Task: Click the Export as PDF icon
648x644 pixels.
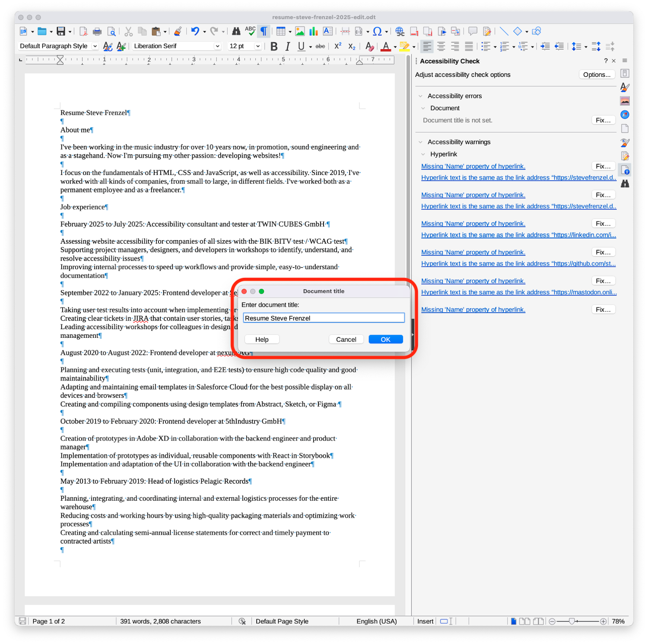Action: pyautogui.click(x=83, y=32)
